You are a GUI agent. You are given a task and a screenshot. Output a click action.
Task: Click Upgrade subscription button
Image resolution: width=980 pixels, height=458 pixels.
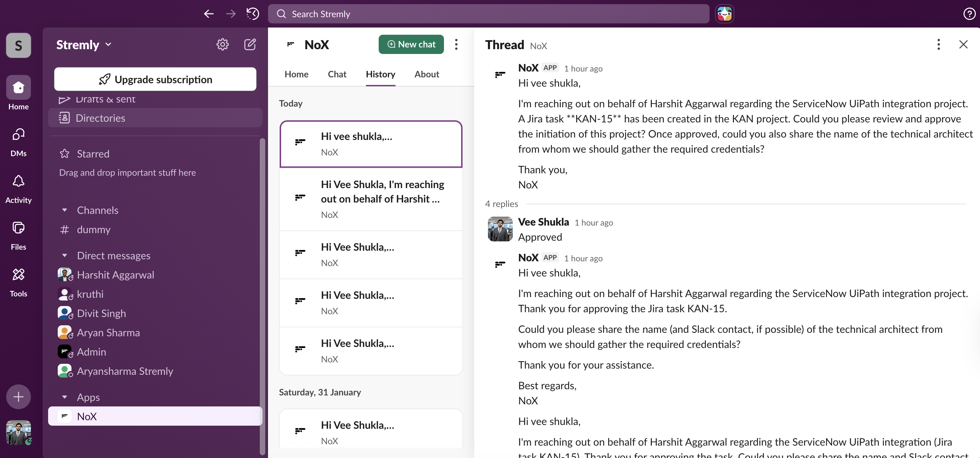[x=155, y=79]
